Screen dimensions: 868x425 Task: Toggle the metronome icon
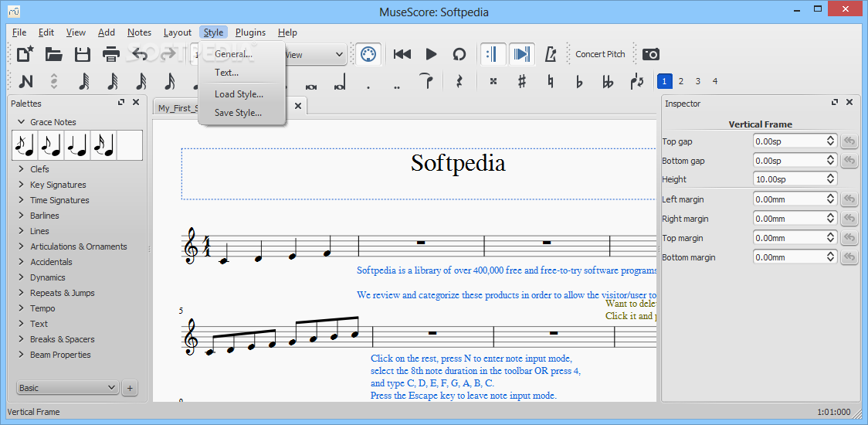[x=551, y=54]
